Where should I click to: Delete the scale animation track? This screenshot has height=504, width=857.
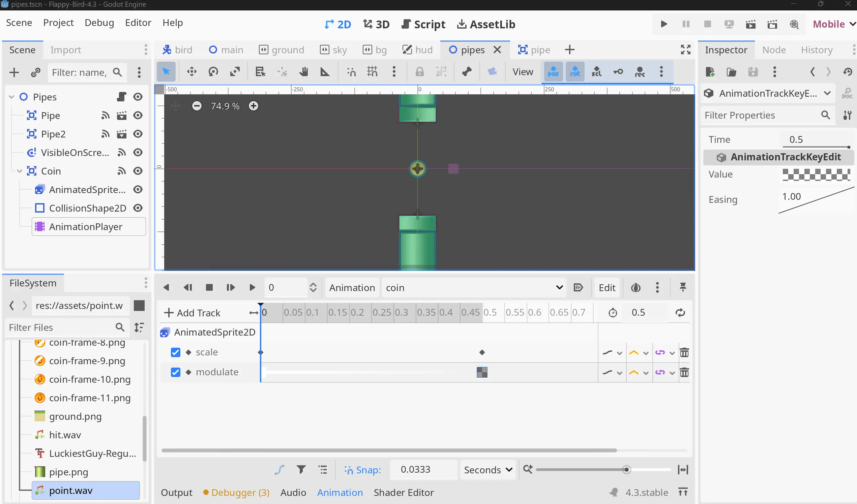pos(684,352)
